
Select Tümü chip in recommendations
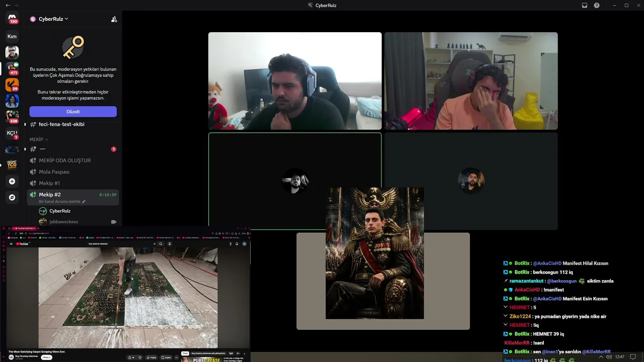click(185, 353)
